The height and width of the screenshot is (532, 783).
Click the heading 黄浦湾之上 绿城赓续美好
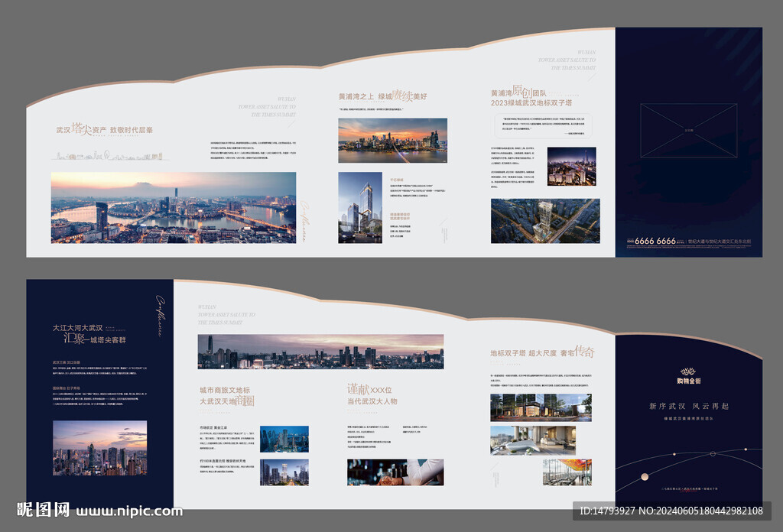click(383, 96)
